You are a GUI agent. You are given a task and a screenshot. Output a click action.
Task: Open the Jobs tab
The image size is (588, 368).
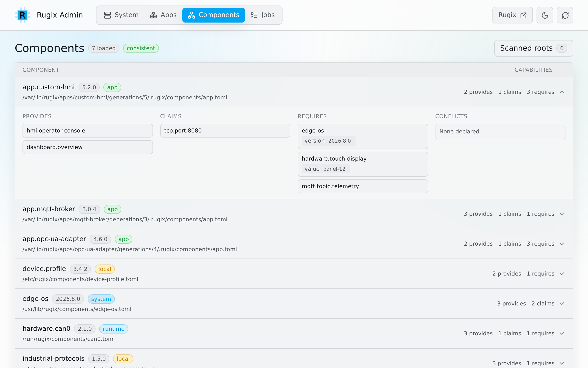(263, 15)
